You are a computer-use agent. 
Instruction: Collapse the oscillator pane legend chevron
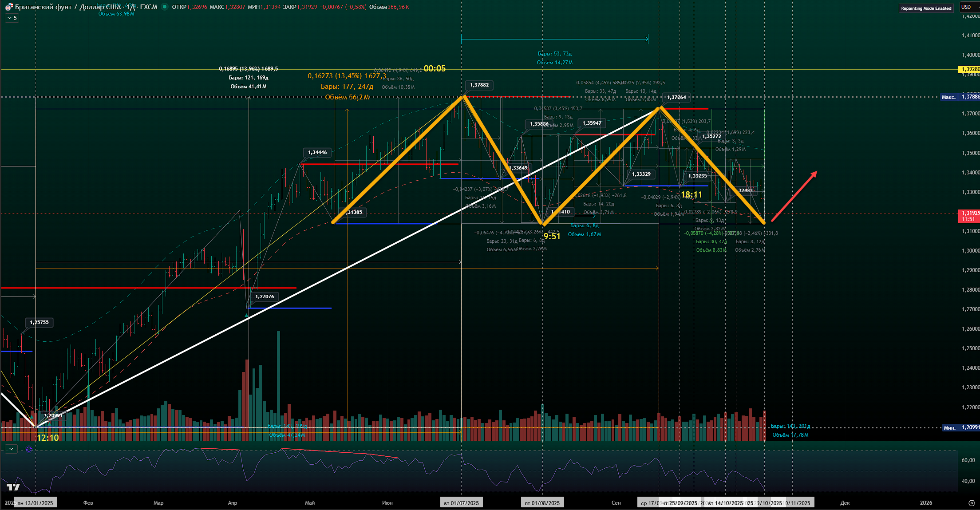pos(11,449)
